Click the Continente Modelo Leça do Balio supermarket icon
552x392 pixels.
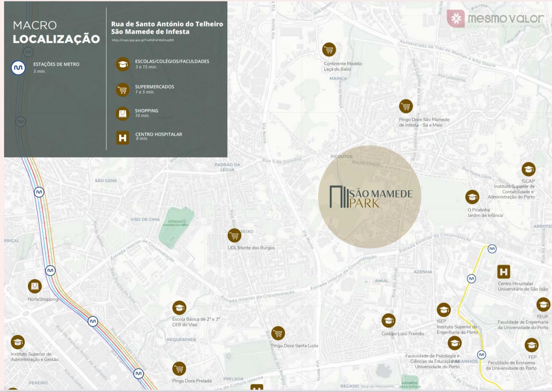click(x=329, y=50)
